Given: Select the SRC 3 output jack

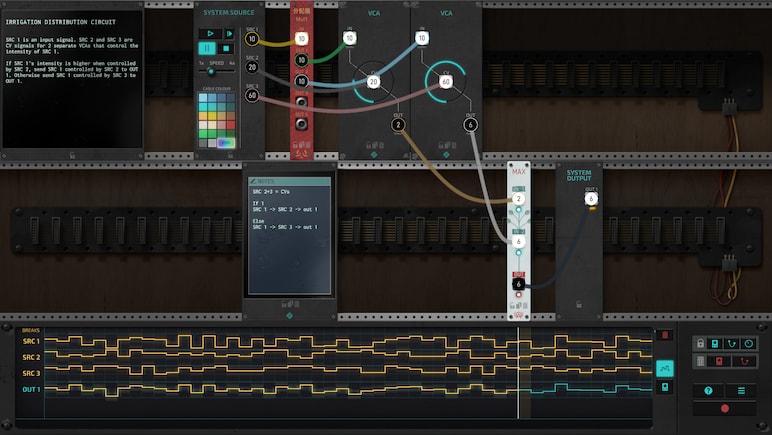Looking at the screenshot, I should [252, 95].
